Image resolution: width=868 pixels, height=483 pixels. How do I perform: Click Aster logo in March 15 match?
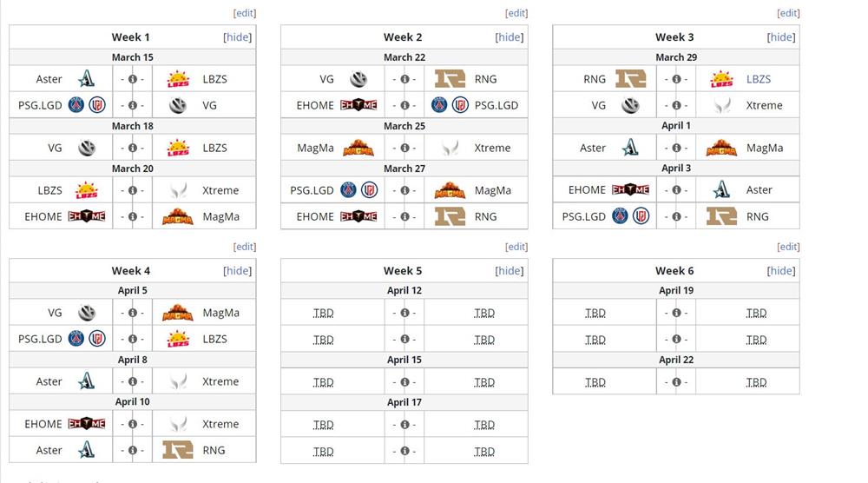(86, 79)
